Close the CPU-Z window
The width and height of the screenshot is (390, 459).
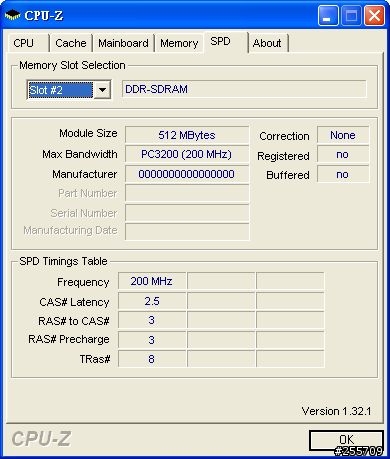(374, 15)
